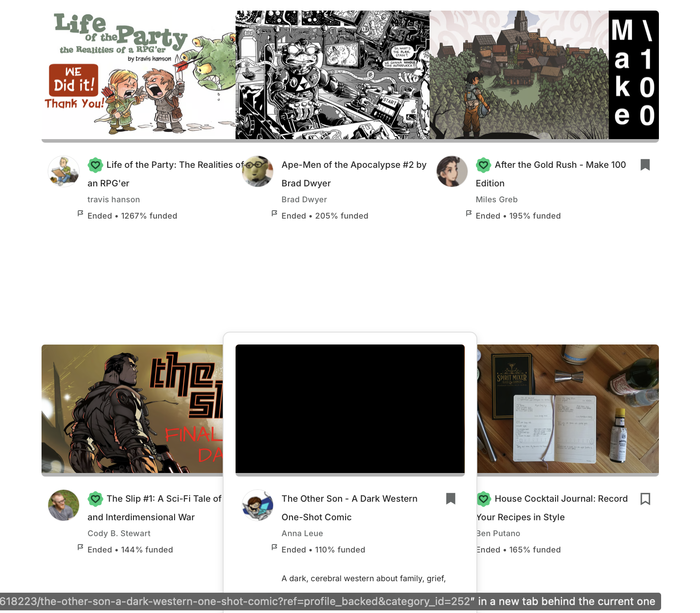The width and height of the screenshot is (700, 613).
Task: Click flag icon next to 195% funded
Action: (469, 213)
